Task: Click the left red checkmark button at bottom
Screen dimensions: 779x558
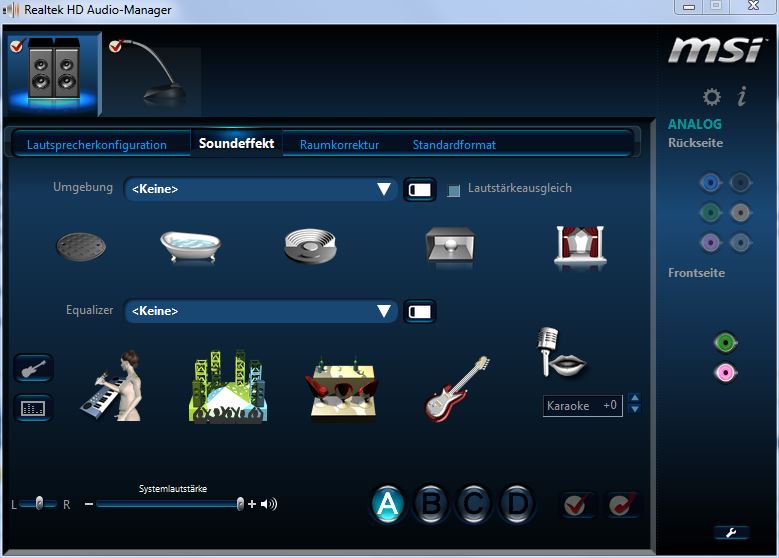Action: (577, 505)
